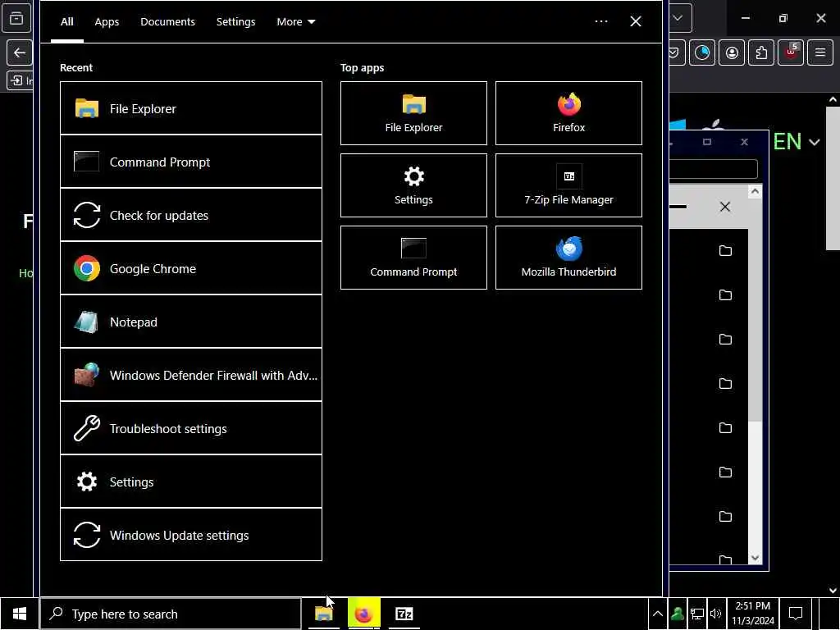Open Settings from the Recent list
The height and width of the screenshot is (630, 840).
(x=190, y=482)
